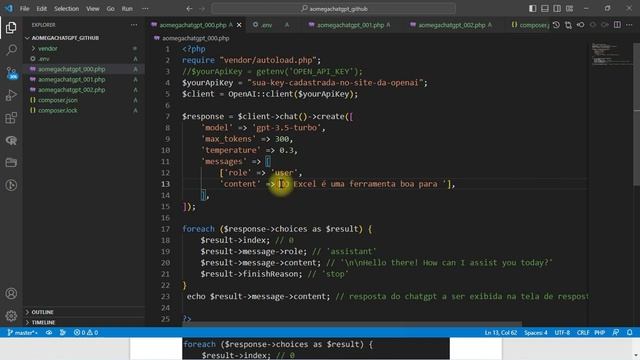Image resolution: width=640 pixels, height=360 pixels.
Task: Expand the OUTLINE section
Action: (83, 312)
